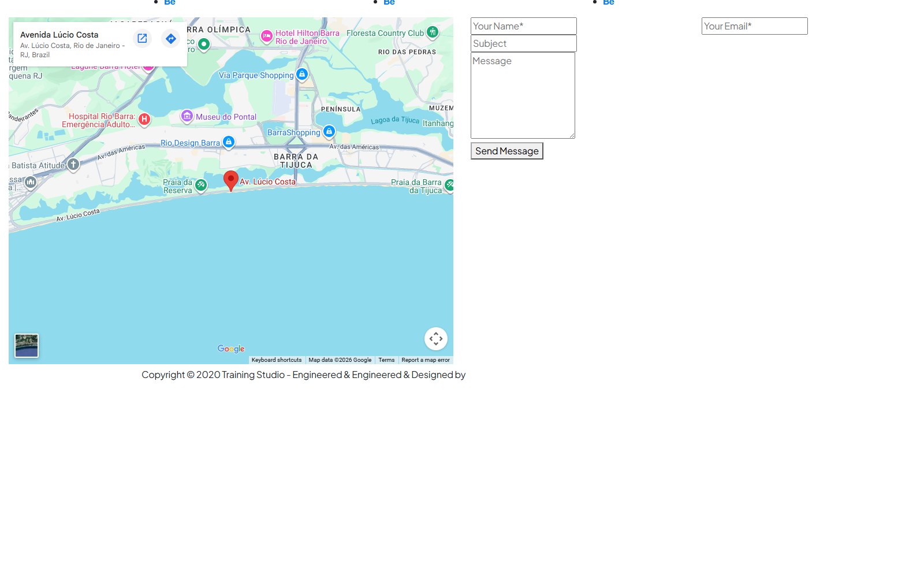Click the Via Parque Shopping marker
This screenshot has width=924, height=578.
click(302, 75)
